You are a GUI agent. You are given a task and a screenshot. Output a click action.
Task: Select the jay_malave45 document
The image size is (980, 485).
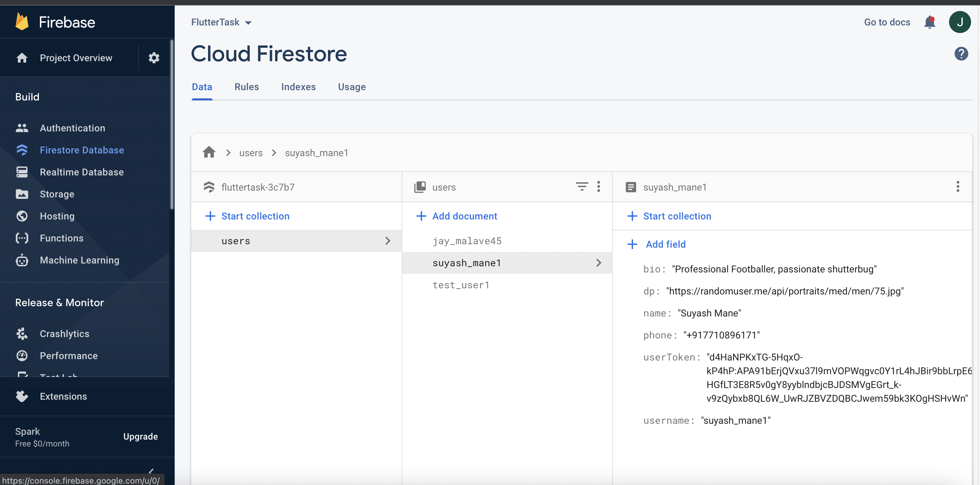point(467,240)
